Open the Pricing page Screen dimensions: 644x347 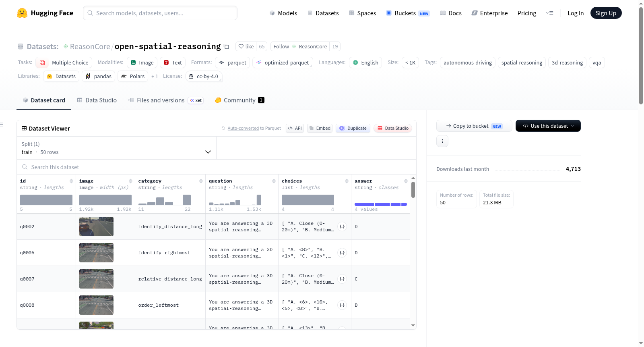point(527,13)
